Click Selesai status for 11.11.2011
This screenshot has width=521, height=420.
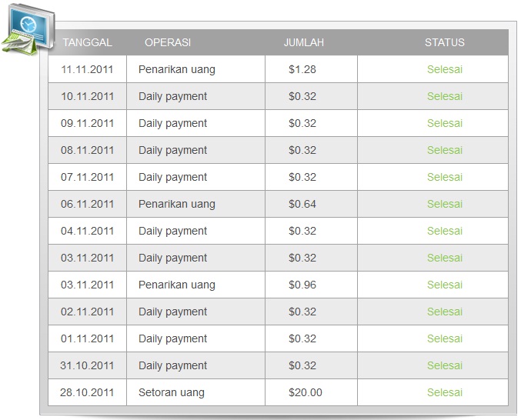(x=445, y=69)
